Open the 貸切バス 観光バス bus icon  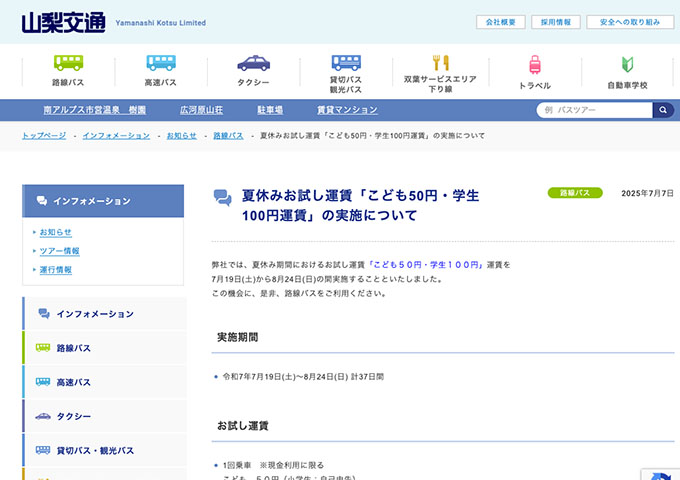tap(346, 62)
